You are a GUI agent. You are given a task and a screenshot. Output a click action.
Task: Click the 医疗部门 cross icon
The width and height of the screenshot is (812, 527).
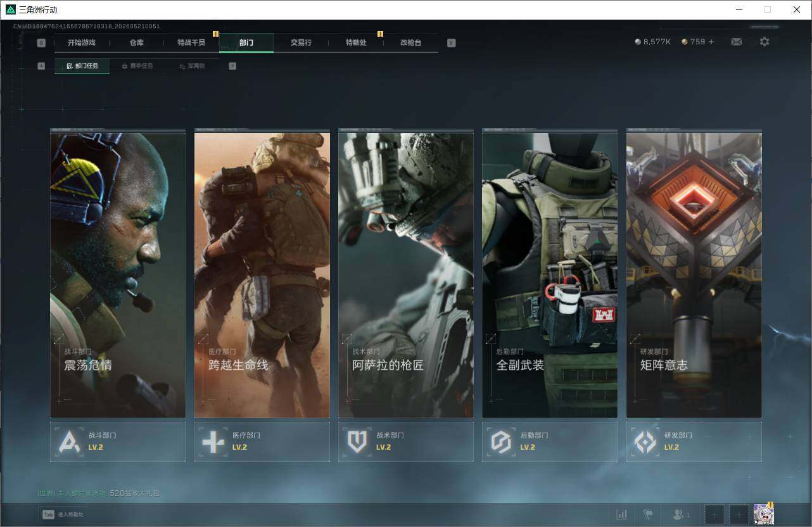tap(213, 441)
